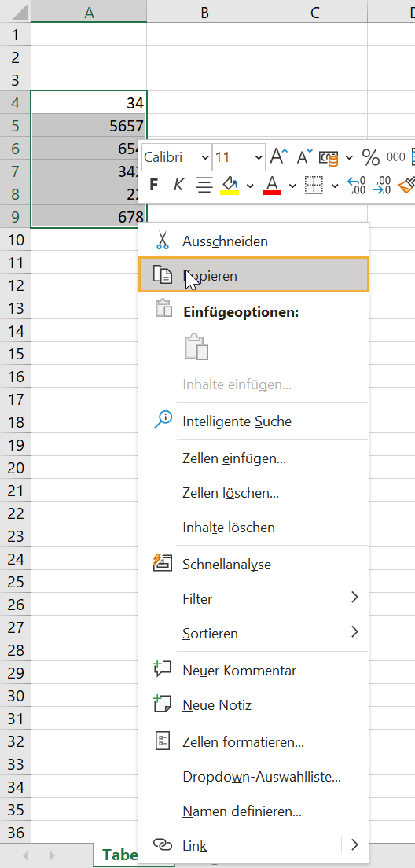Expand the Filter submenu
Screen dimensions: 415x868
point(354,597)
